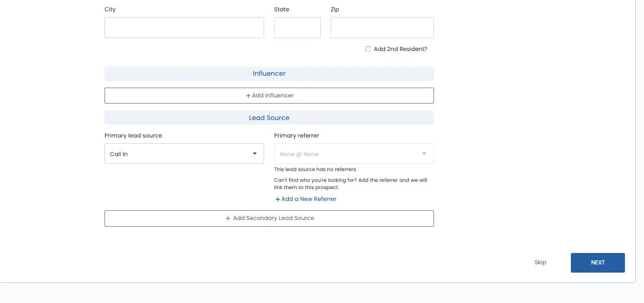The width and height of the screenshot is (644, 303).
Task: Click the Zip input field
Action: (x=381, y=28)
